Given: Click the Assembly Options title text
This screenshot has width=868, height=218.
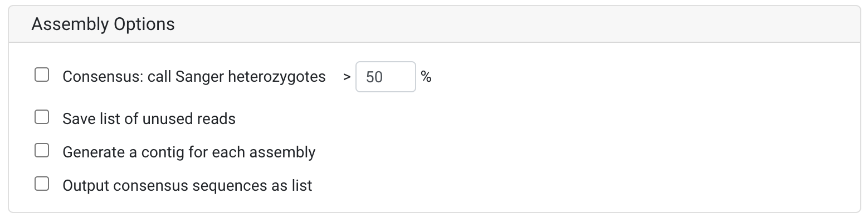Looking at the screenshot, I should 103,24.
